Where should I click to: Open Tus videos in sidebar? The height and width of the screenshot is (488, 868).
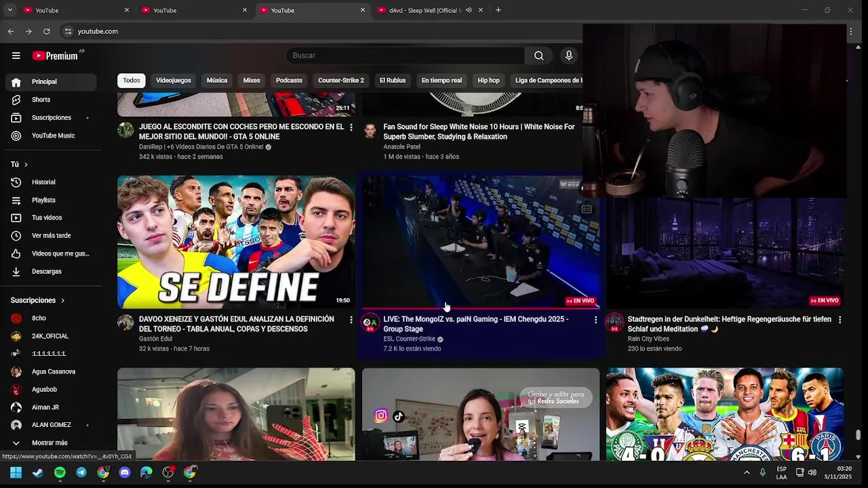pyautogui.click(x=51, y=218)
